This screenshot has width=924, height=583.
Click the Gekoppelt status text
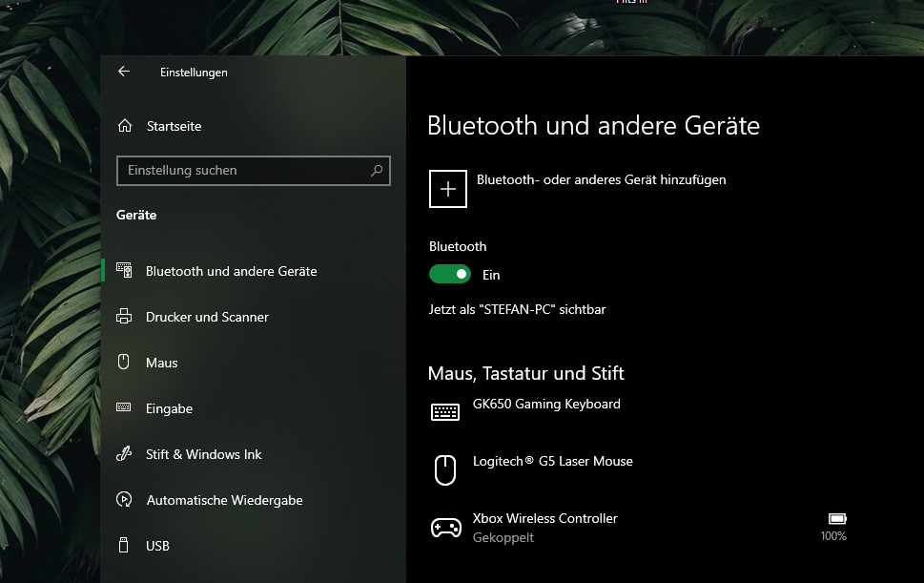coord(503,537)
